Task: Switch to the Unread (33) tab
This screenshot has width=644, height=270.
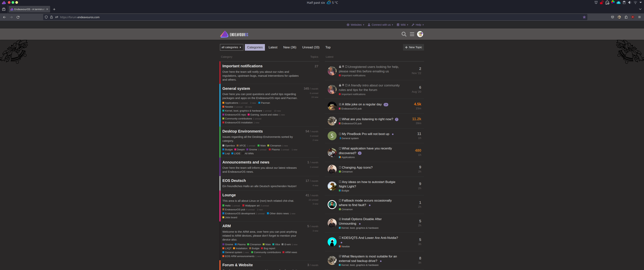Action: (x=311, y=47)
